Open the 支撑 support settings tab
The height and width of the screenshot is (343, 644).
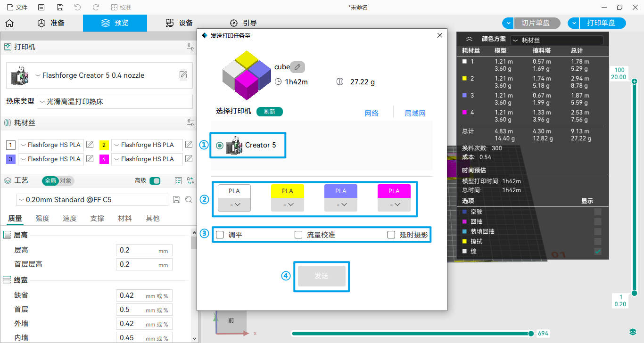pos(97,219)
